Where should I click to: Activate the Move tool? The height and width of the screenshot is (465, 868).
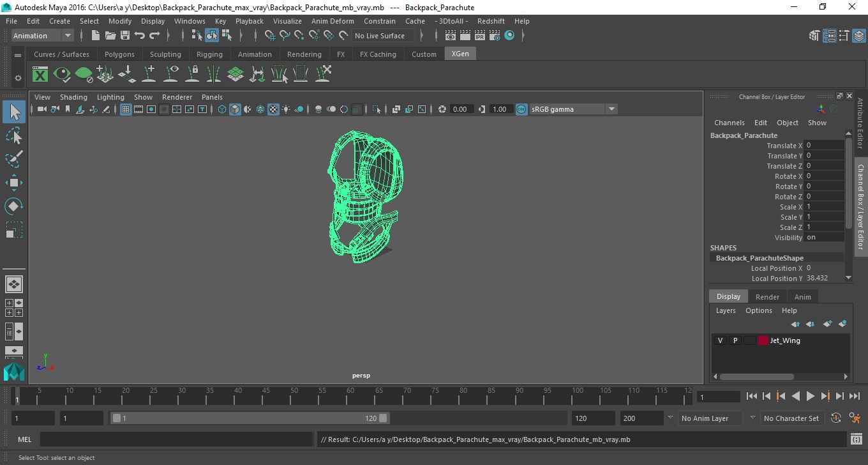click(x=14, y=183)
